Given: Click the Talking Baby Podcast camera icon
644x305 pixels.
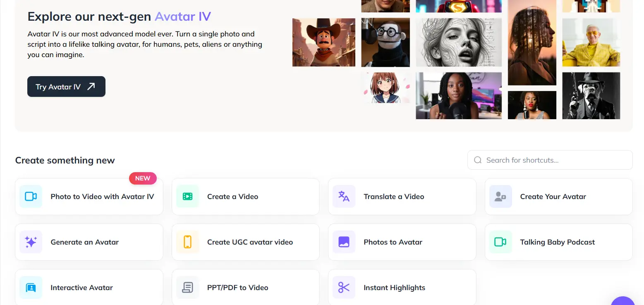Looking at the screenshot, I should tap(500, 242).
